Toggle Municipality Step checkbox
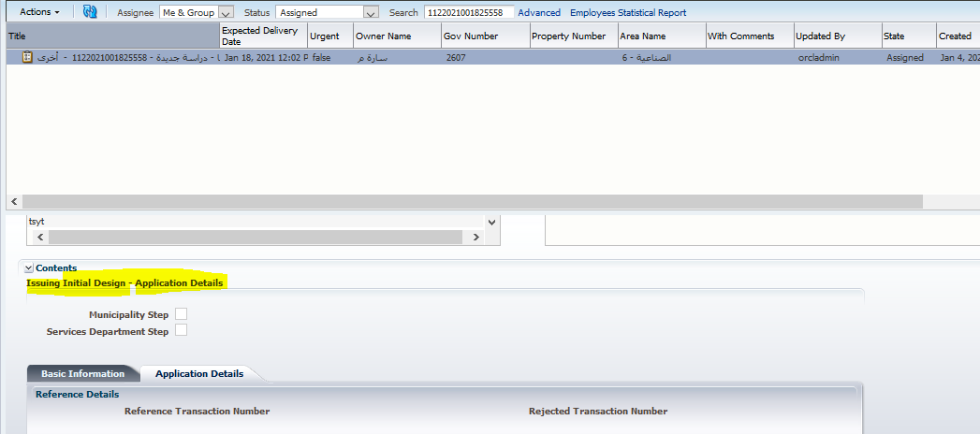The width and height of the screenshot is (980, 434). 181,314
